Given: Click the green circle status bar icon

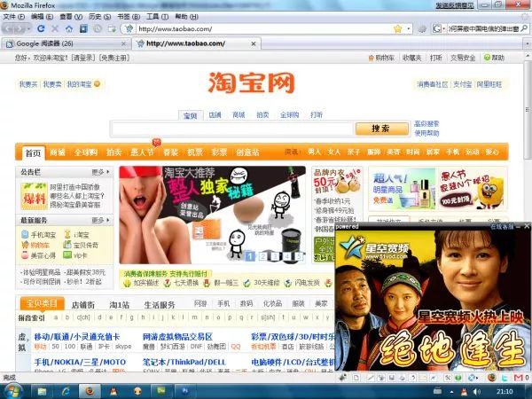Looking at the screenshot, I should tap(458, 378).
